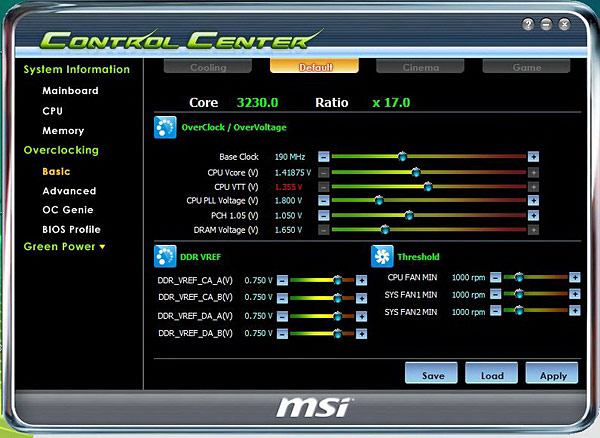The height and width of the screenshot is (438, 600).
Task: Close the Control Center window
Action: coord(564,24)
